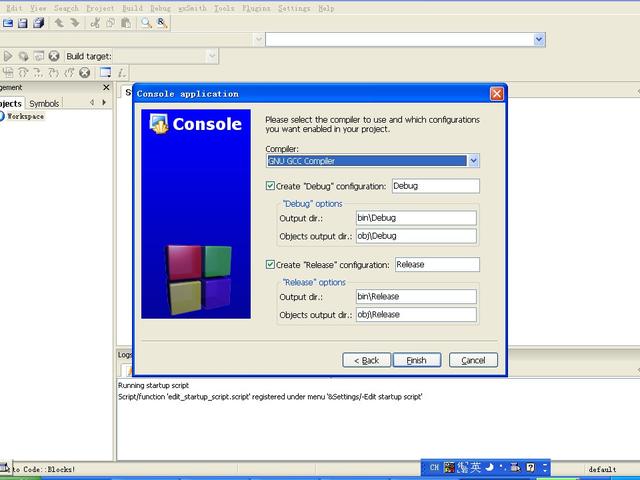Screen dimensions: 640x480
Task: Close the Management panel with X
Action: (x=106, y=87)
